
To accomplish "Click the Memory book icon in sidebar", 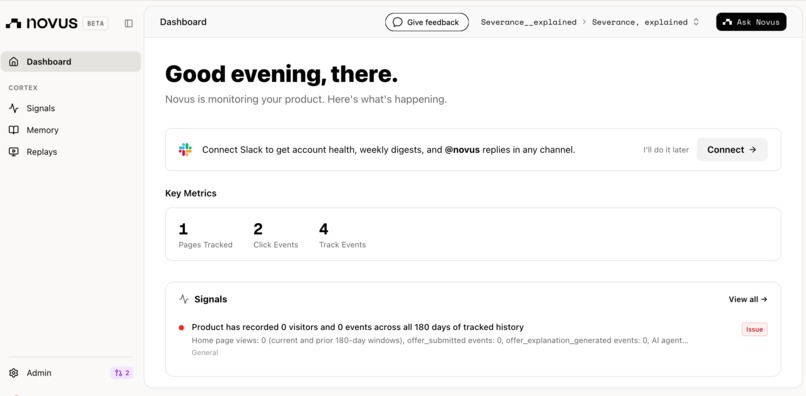I will coord(14,130).
